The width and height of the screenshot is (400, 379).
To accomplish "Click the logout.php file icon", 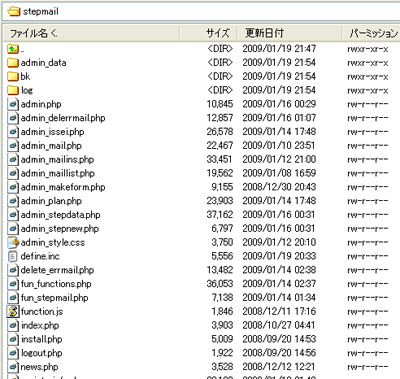I will (x=13, y=353).
